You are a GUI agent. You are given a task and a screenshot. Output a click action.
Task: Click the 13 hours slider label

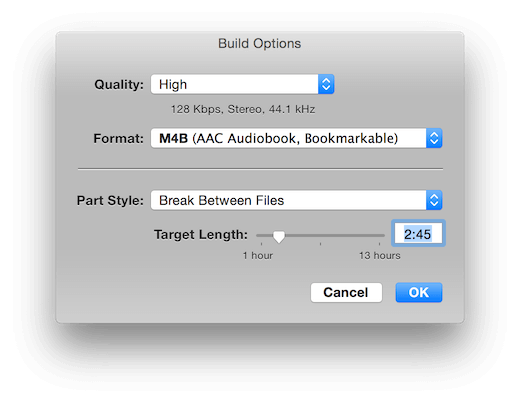[x=379, y=256]
